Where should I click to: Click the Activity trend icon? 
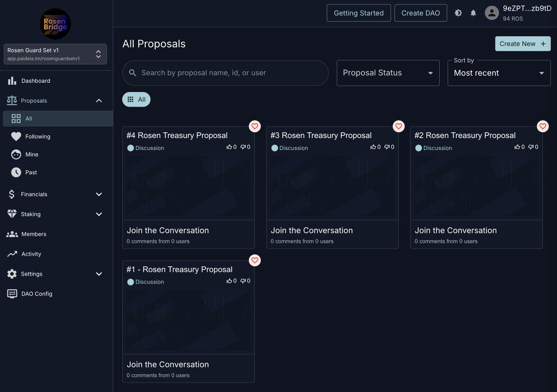click(12, 254)
